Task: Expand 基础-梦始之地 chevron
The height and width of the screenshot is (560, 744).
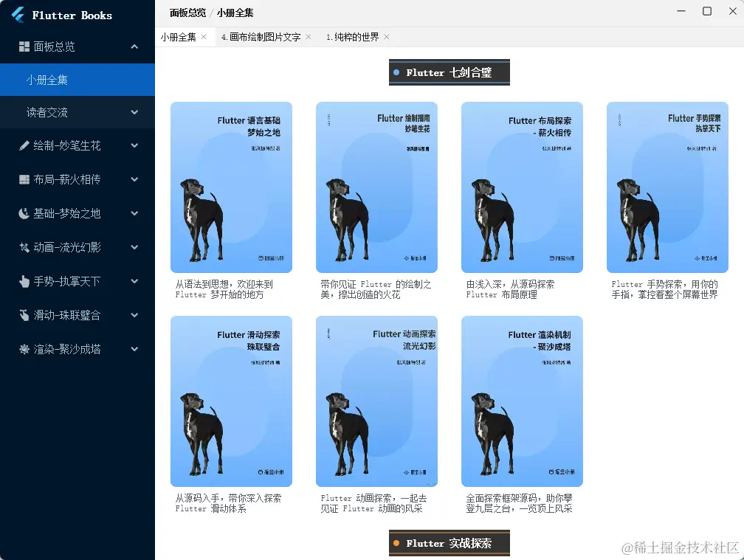Action: [x=134, y=213]
